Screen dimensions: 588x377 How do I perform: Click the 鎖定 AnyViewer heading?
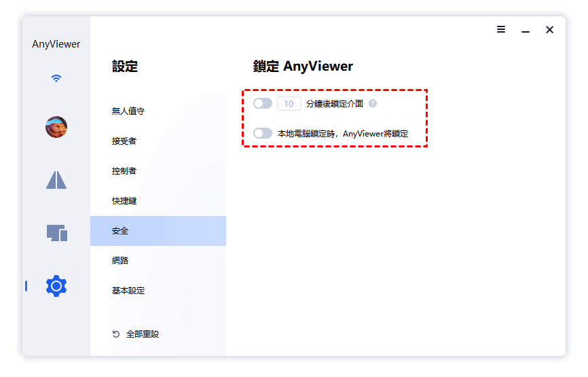coord(303,67)
